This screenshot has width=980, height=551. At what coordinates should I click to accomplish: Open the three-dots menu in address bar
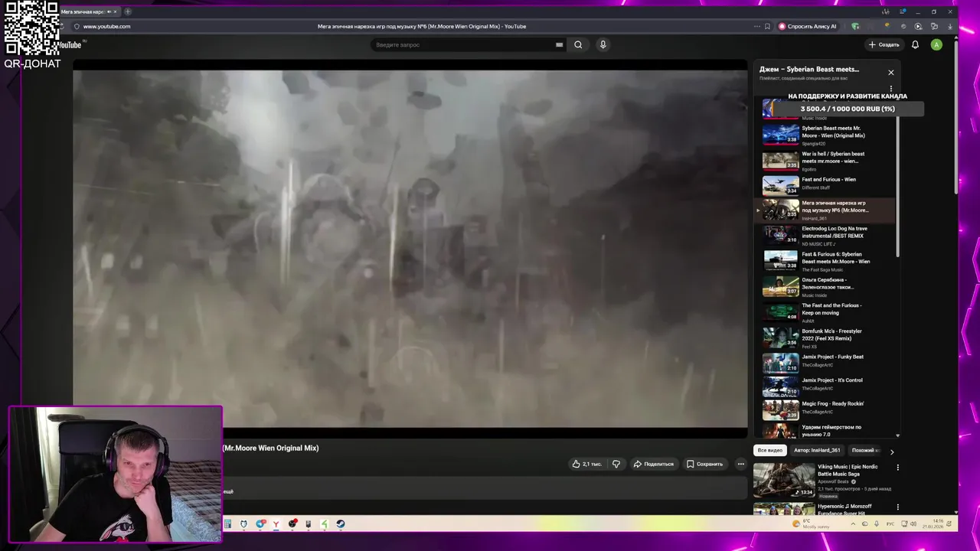(x=756, y=26)
